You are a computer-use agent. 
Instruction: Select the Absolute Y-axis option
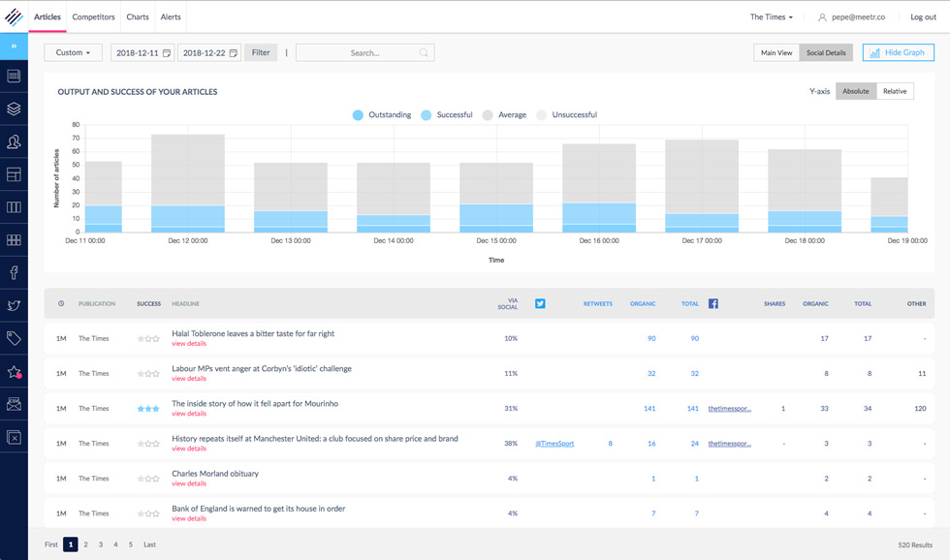tap(855, 91)
